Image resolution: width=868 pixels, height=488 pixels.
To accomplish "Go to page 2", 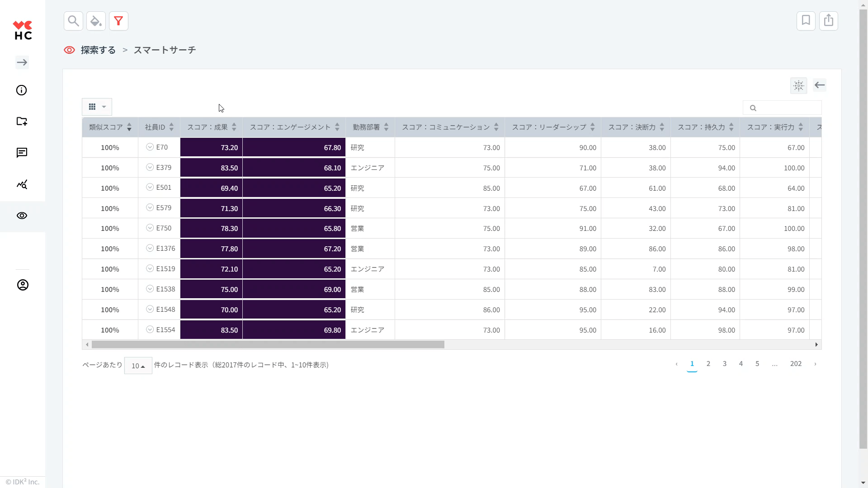I will [x=708, y=364].
